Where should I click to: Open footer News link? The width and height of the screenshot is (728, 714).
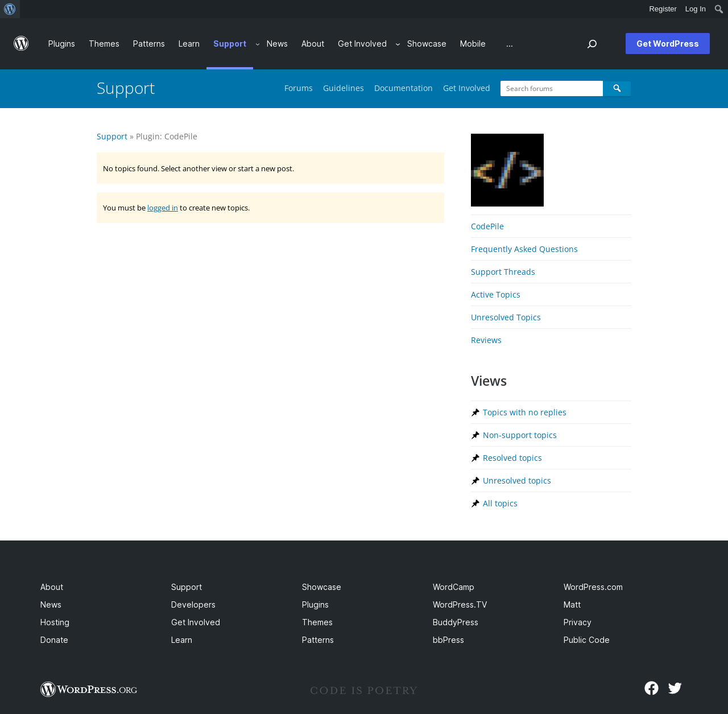click(x=51, y=605)
